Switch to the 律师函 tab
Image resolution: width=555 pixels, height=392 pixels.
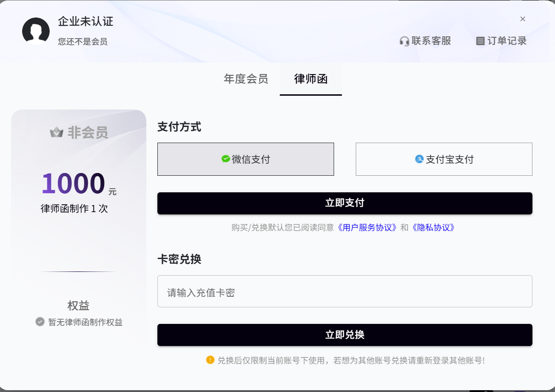(x=311, y=79)
